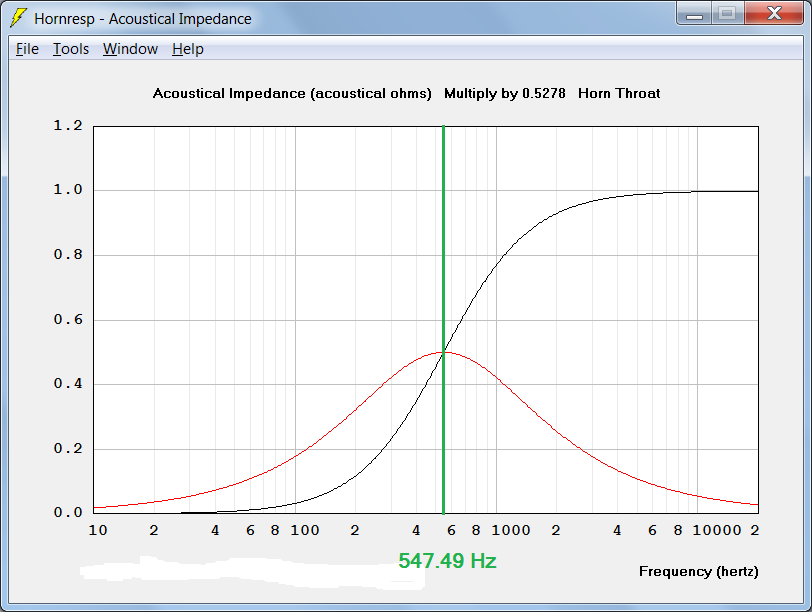The image size is (812, 612).
Task: Click the 100 frequency axis label
Action: [304, 530]
